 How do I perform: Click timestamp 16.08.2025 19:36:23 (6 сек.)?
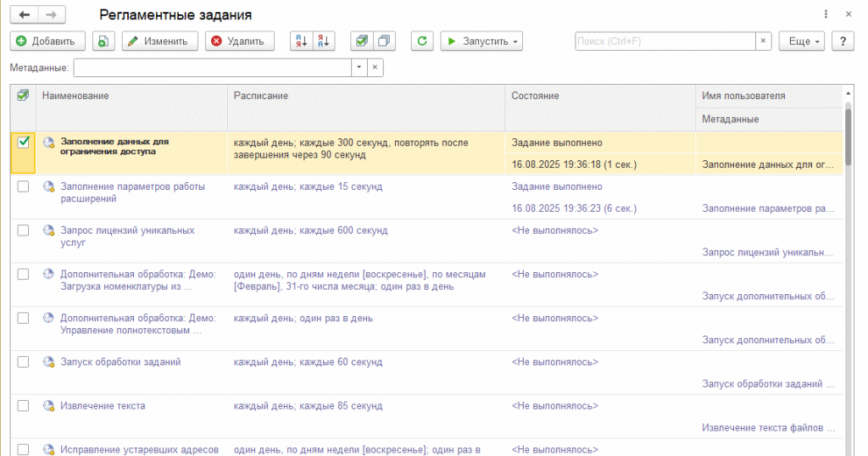coord(574,208)
